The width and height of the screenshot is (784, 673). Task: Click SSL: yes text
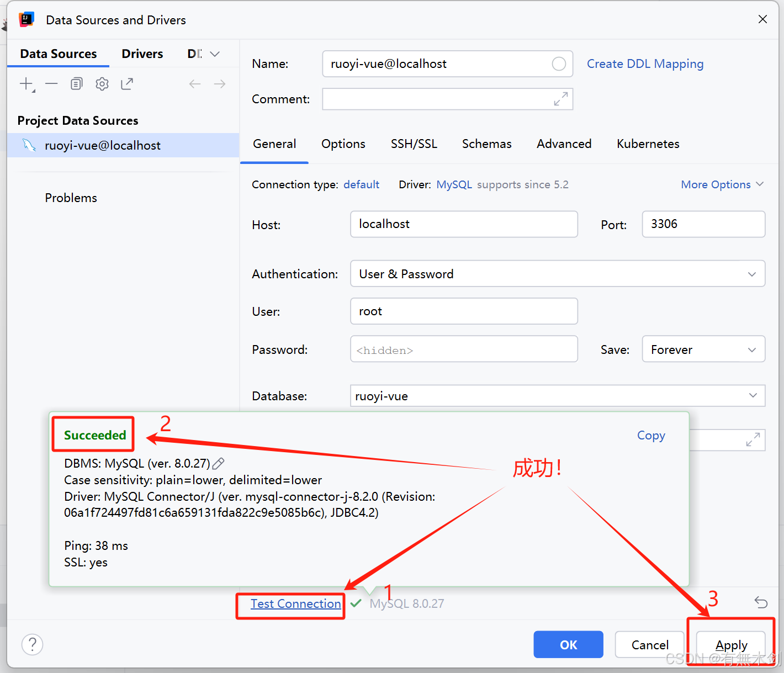point(86,563)
